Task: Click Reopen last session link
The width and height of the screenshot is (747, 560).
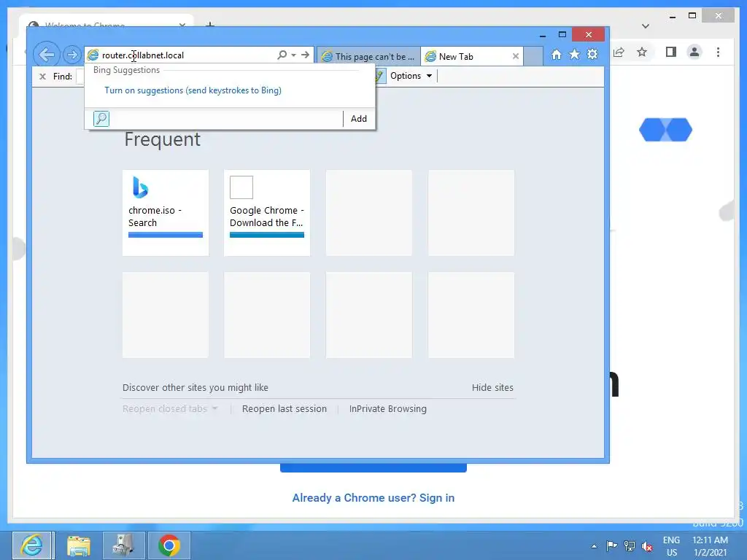Action: pos(285,408)
